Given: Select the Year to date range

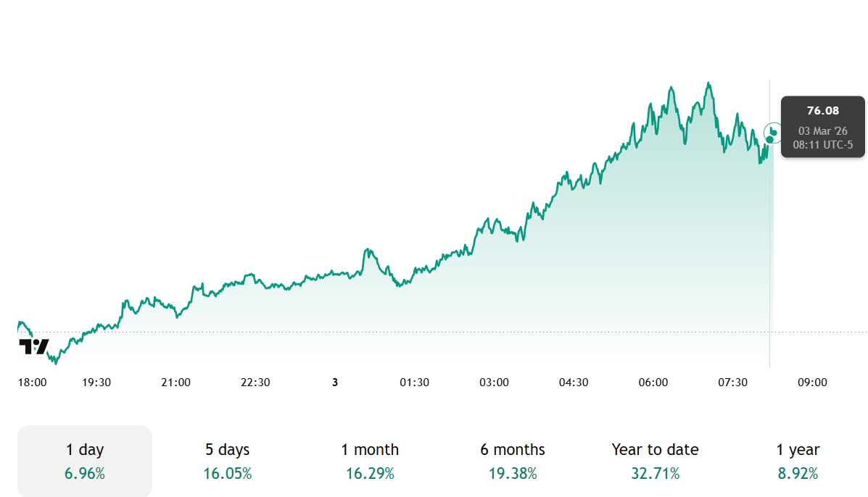Looking at the screenshot, I should click(x=655, y=461).
